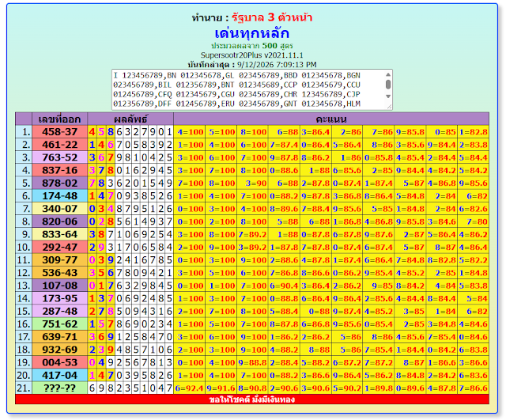
Task: Select the drawn number 639-71
Action: click(60, 337)
